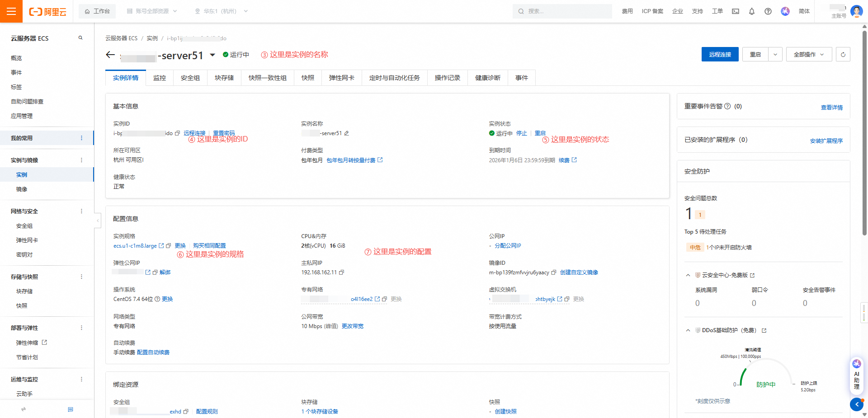Screen dimensions: 868x418
Task: Open 实例与镜像 more options dots
Action: click(81, 160)
